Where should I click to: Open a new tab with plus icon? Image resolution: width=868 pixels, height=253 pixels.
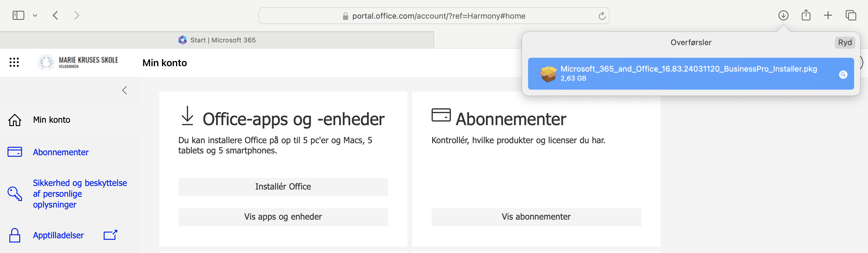[x=828, y=15]
